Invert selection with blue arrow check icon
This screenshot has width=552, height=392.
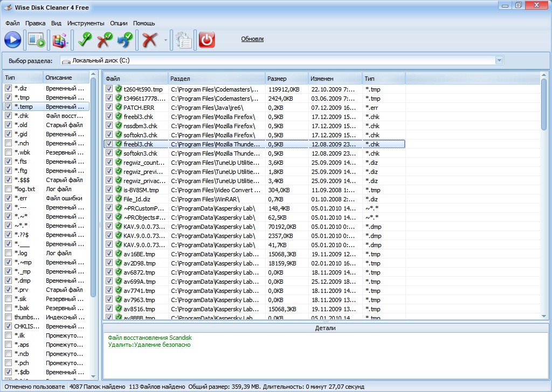point(125,39)
